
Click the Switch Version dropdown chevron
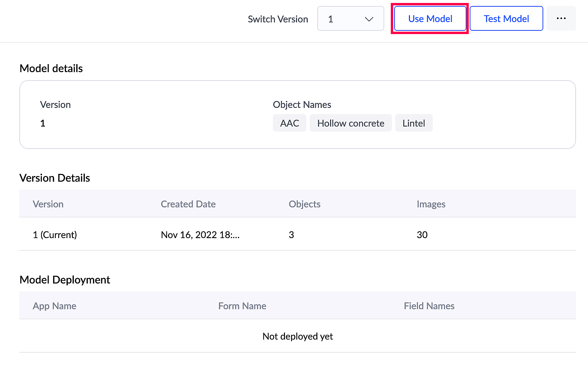pos(369,19)
